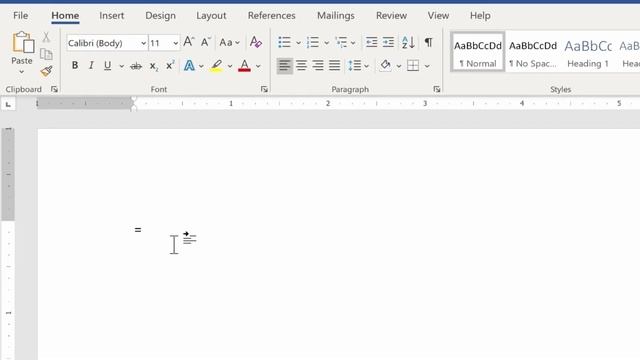Viewport: 640px width, 360px height.
Task: Toggle underline formatting
Action: click(x=107, y=66)
